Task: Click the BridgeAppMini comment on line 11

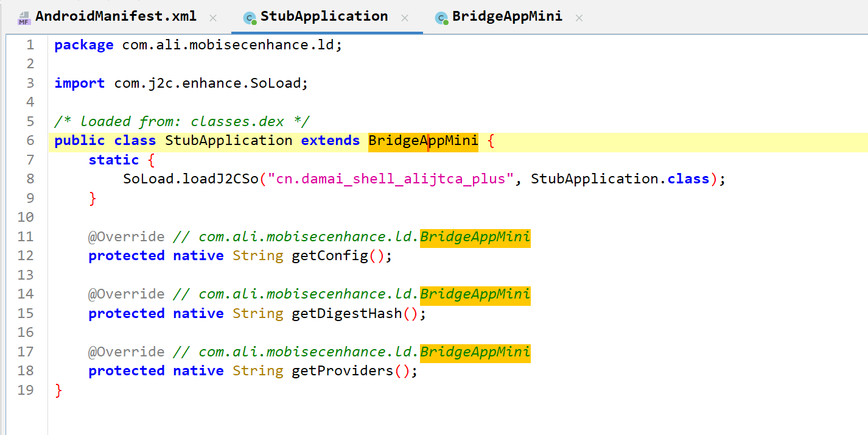Action: point(475,237)
